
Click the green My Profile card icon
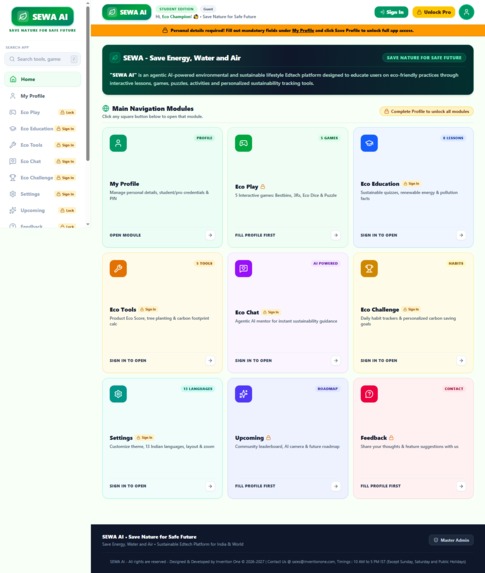[118, 143]
